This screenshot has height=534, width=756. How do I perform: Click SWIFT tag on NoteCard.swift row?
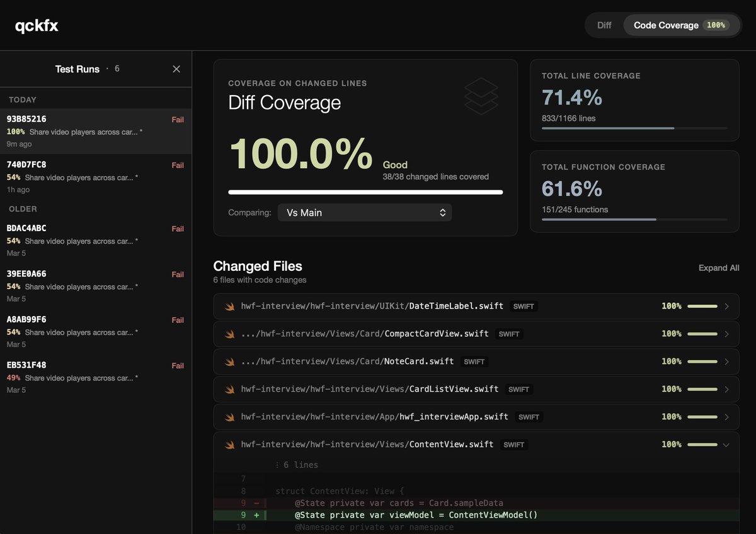pos(474,362)
